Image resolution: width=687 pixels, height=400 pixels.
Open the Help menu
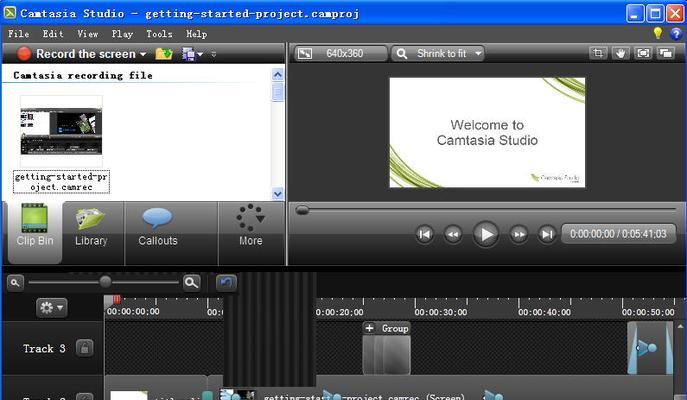point(196,34)
